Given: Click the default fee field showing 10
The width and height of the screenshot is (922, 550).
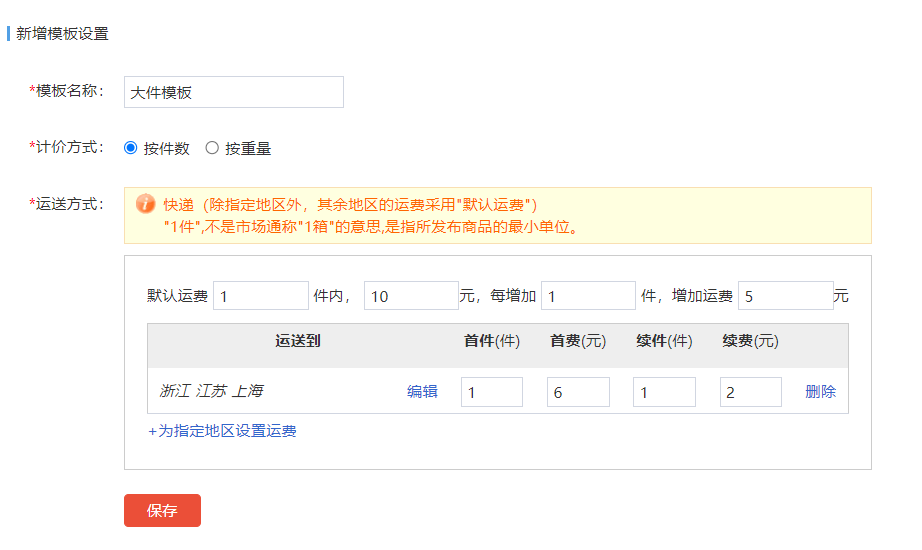Looking at the screenshot, I should [x=411, y=296].
